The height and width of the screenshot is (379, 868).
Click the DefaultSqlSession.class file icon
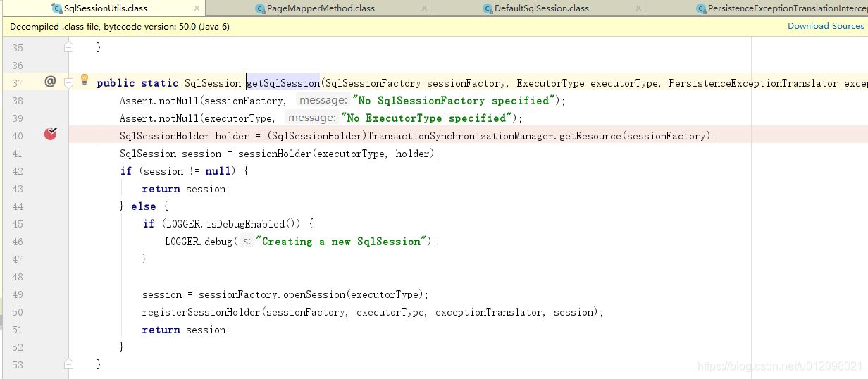pos(488,8)
